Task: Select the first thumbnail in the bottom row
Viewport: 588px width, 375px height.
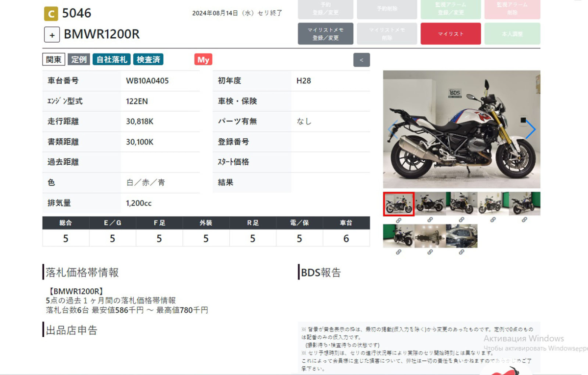Action: (399, 236)
